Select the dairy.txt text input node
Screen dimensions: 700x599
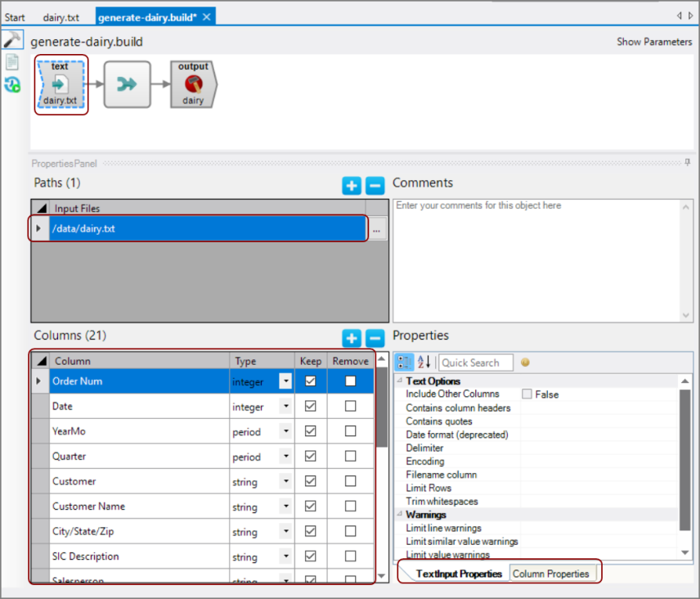tap(61, 84)
